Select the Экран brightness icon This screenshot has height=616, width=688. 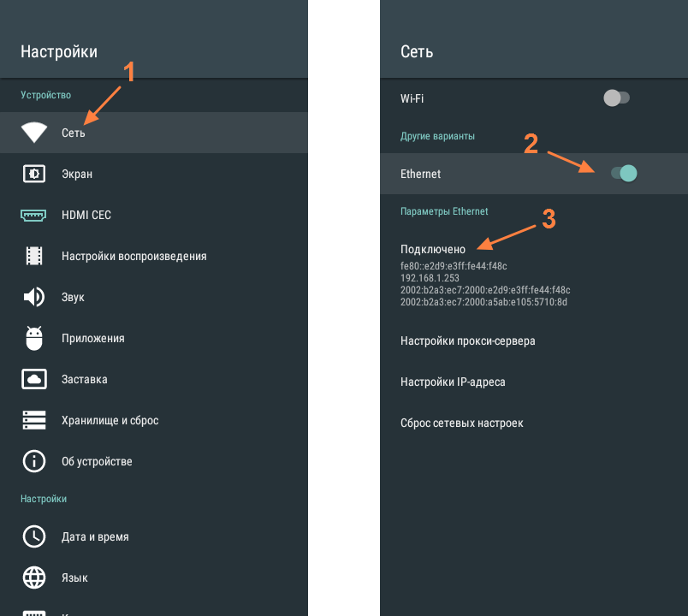click(x=34, y=174)
